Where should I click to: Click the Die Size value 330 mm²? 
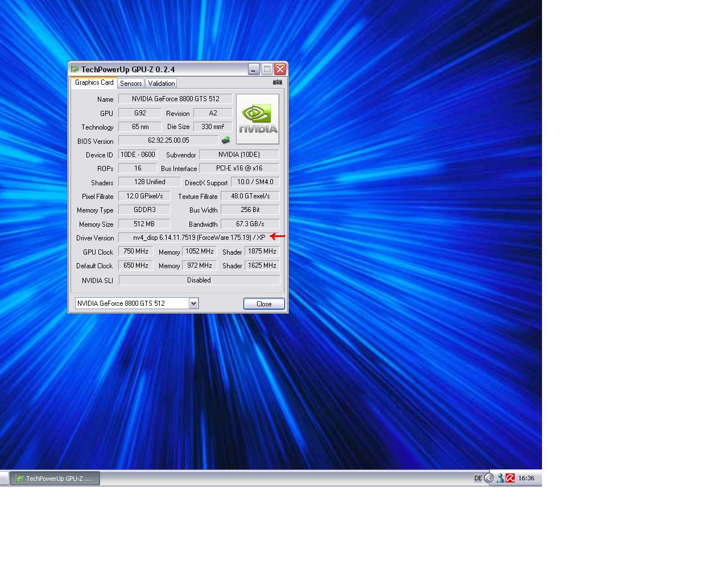[213, 127]
